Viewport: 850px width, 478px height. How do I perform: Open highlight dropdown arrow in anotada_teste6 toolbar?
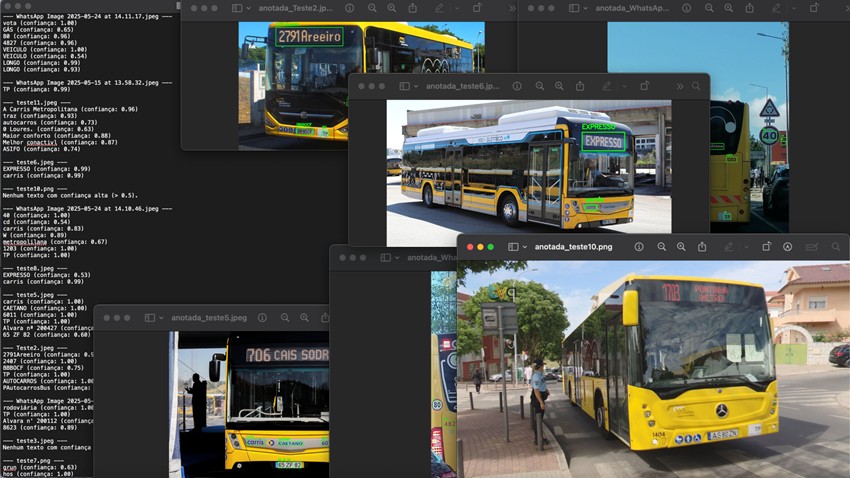click(624, 86)
